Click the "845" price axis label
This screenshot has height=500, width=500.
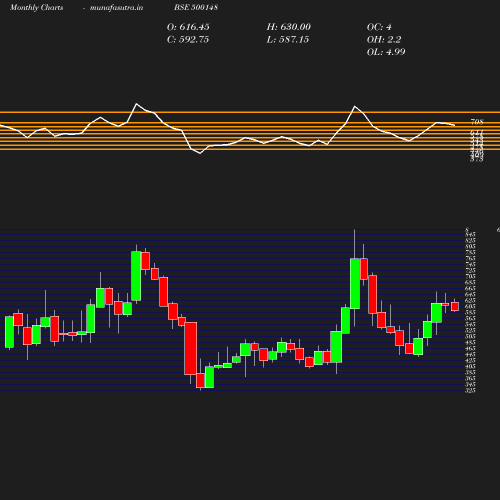pos(470,234)
